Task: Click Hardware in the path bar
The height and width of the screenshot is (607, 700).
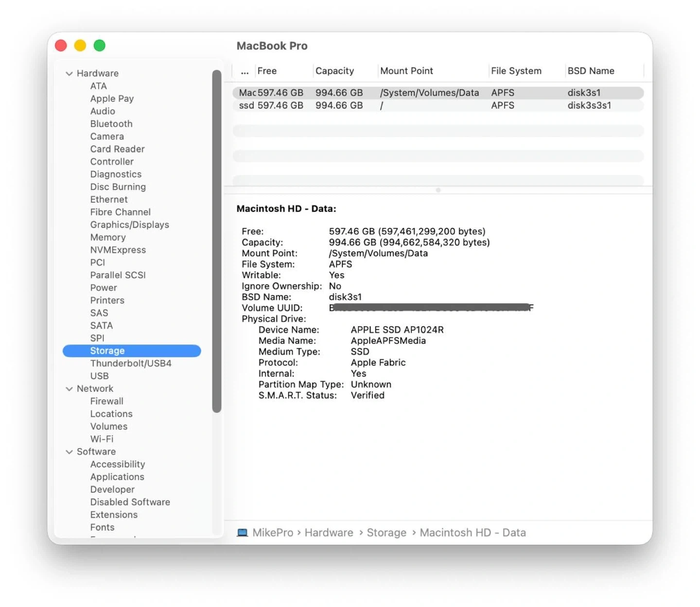Action: (x=329, y=533)
